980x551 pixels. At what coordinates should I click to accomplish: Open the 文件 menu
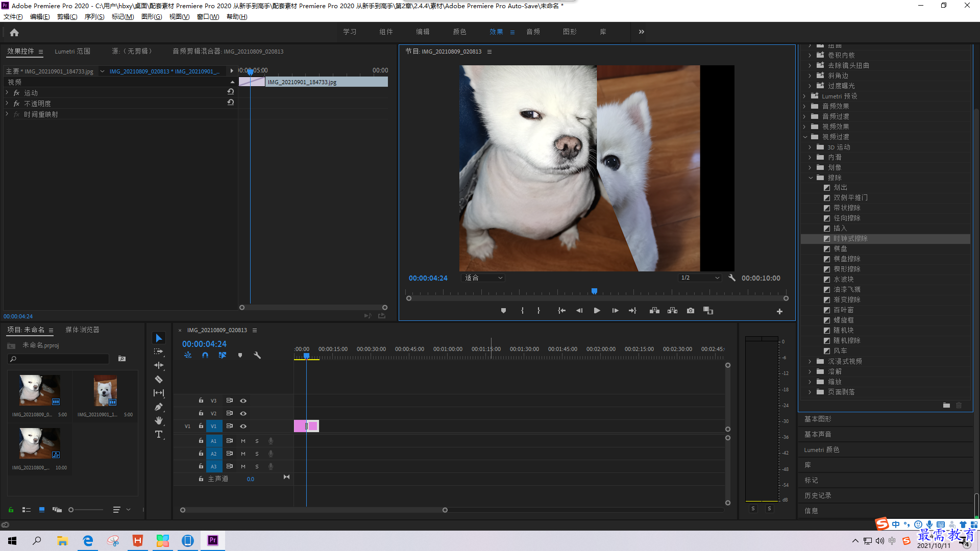tap(13, 17)
